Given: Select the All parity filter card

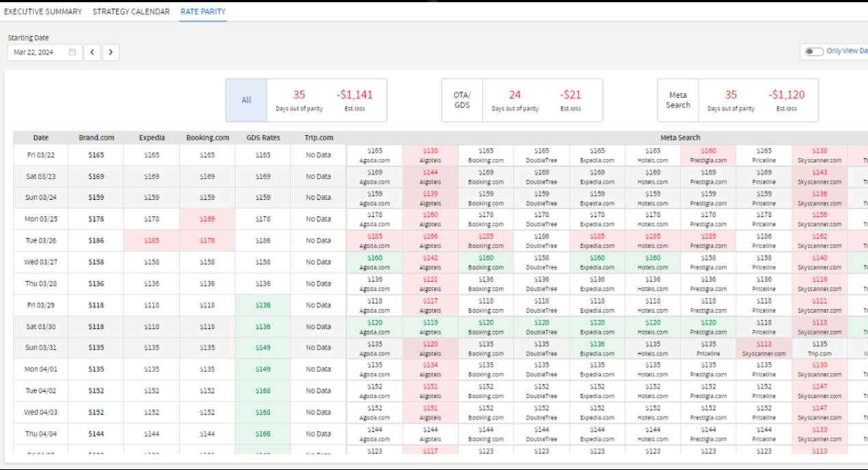Looking at the screenshot, I should click(x=246, y=101).
